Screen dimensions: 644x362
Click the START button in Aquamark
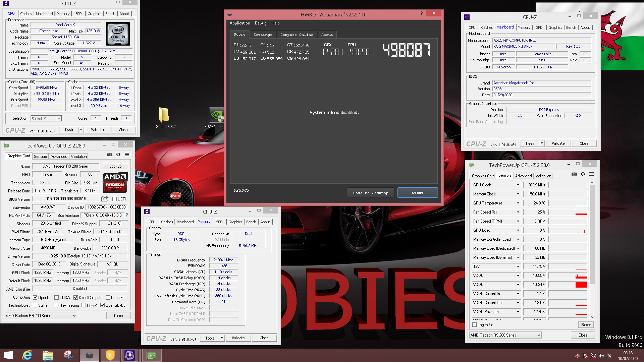pyautogui.click(x=418, y=193)
